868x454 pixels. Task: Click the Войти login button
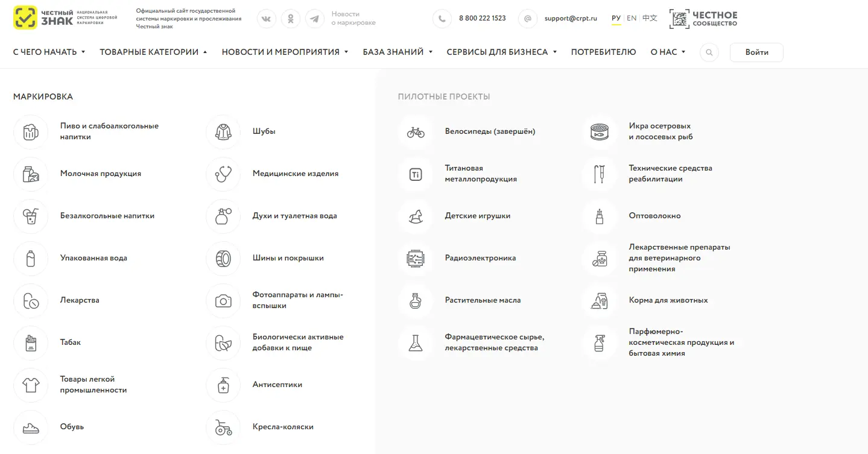click(756, 52)
